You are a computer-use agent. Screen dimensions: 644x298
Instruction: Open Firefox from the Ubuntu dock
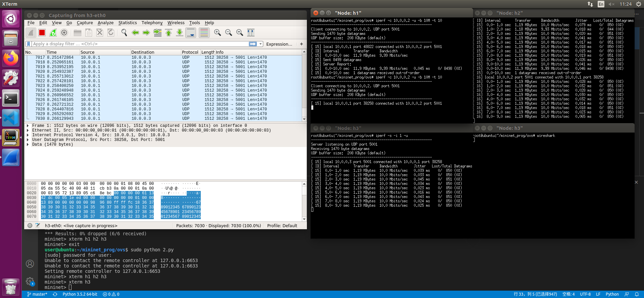point(11,58)
